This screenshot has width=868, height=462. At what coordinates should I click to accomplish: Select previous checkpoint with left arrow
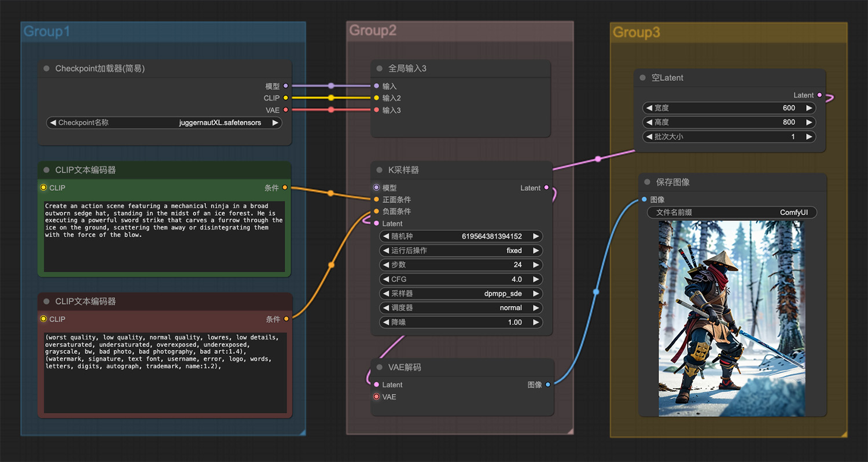pyautogui.click(x=53, y=123)
